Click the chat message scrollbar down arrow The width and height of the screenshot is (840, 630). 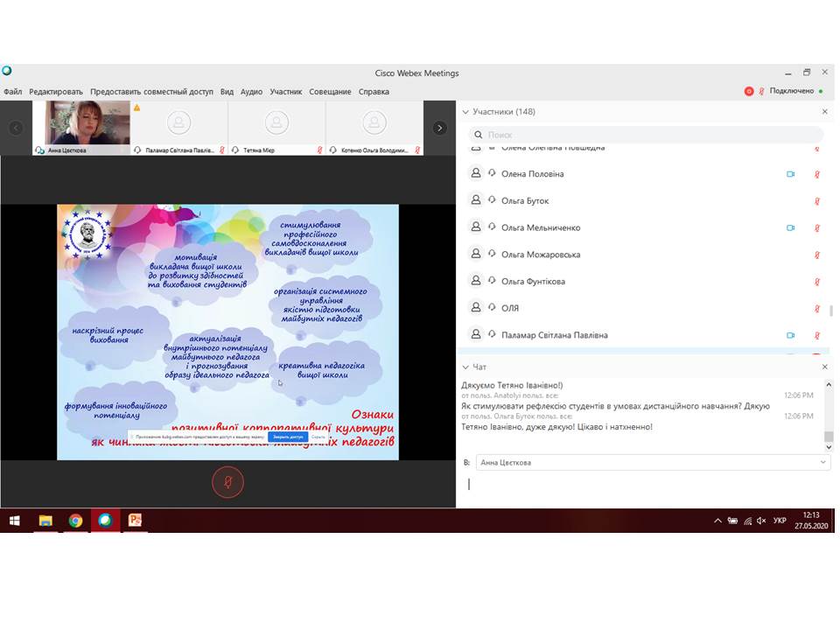click(x=828, y=446)
